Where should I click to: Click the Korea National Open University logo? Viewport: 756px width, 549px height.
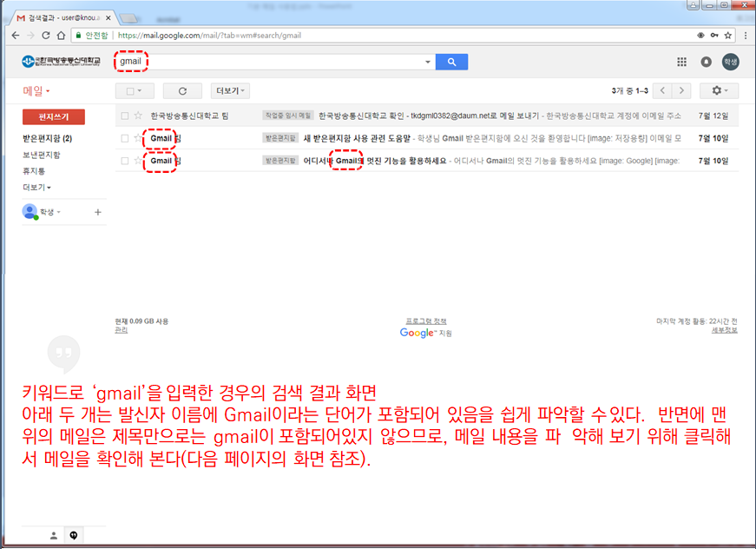pos(61,62)
